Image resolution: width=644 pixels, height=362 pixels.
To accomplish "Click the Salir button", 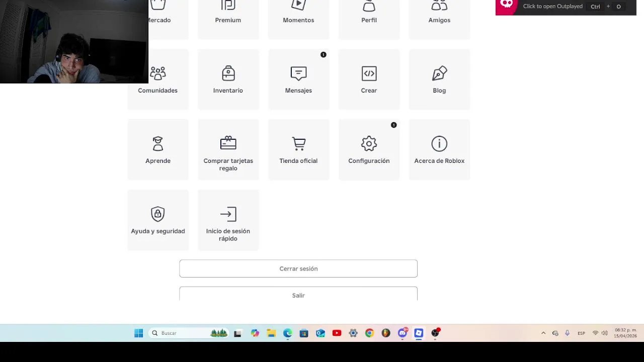I will (x=298, y=294).
